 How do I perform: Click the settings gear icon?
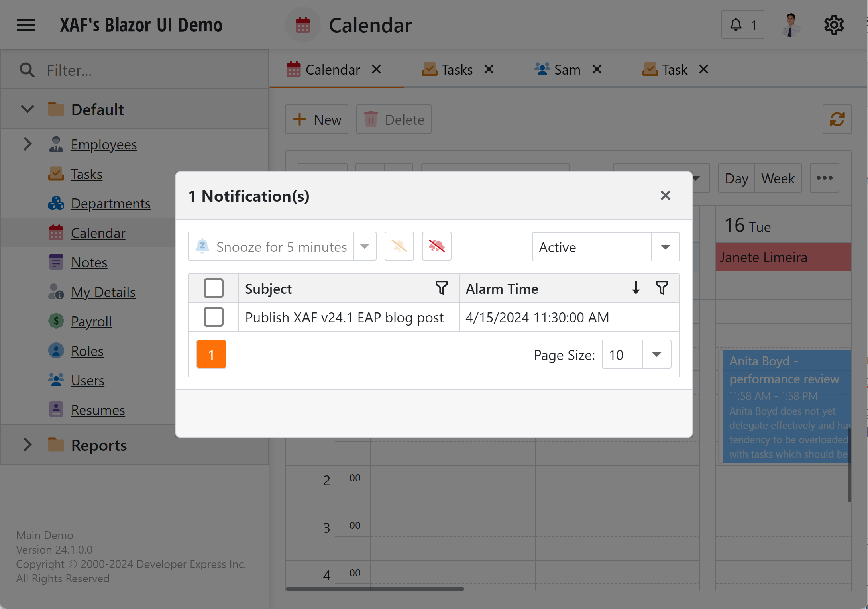tap(834, 25)
